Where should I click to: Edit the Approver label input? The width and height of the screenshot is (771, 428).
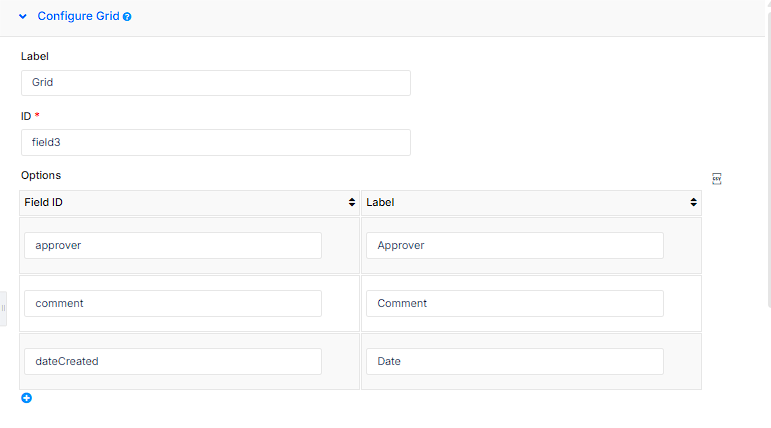[515, 245]
